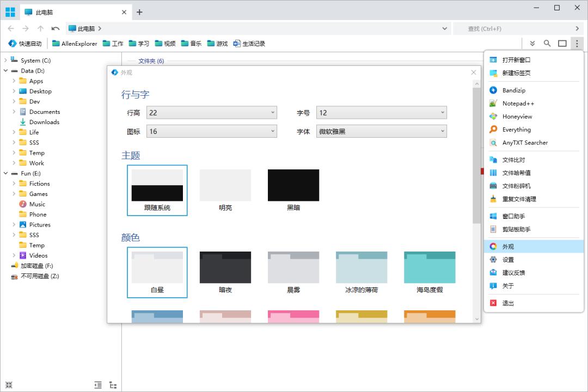The height and width of the screenshot is (392, 588).
Task: Open the 字体 font dropdown
Action: coord(382,131)
